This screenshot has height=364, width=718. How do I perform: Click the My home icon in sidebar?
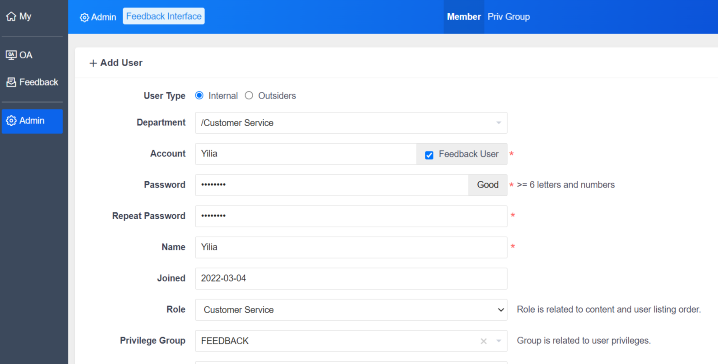(11, 16)
